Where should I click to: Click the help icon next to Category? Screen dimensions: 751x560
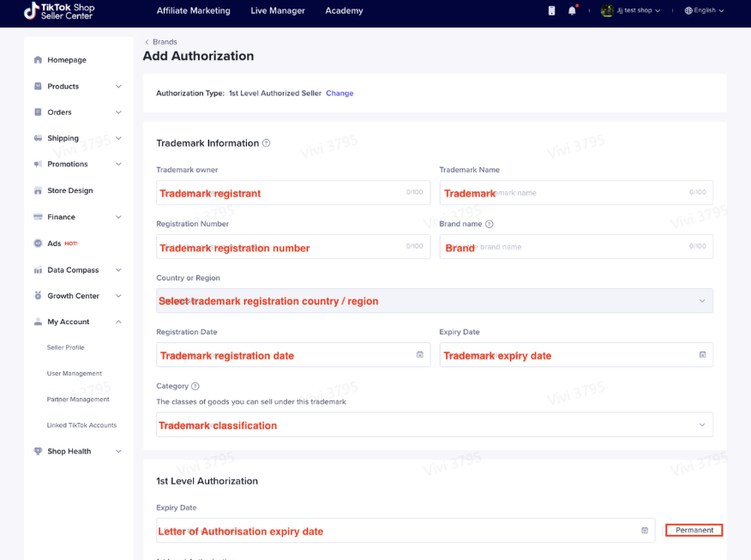(x=195, y=387)
